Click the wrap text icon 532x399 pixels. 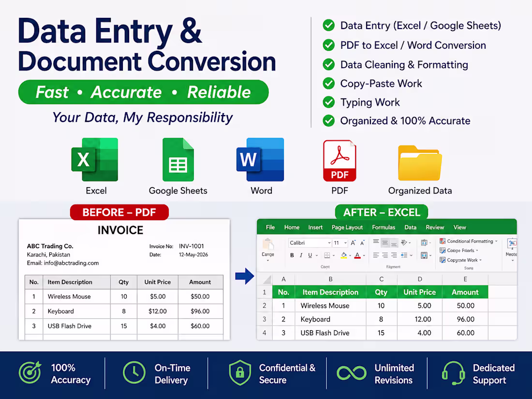424,242
